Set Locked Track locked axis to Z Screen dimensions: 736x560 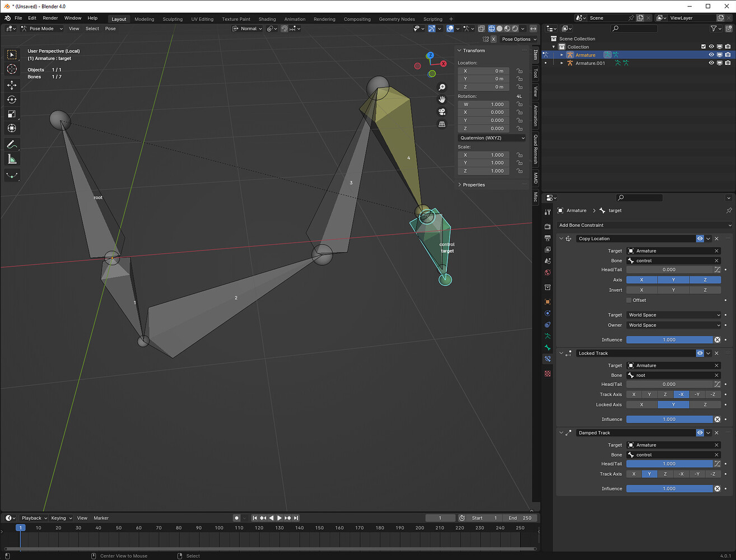pyautogui.click(x=705, y=404)
